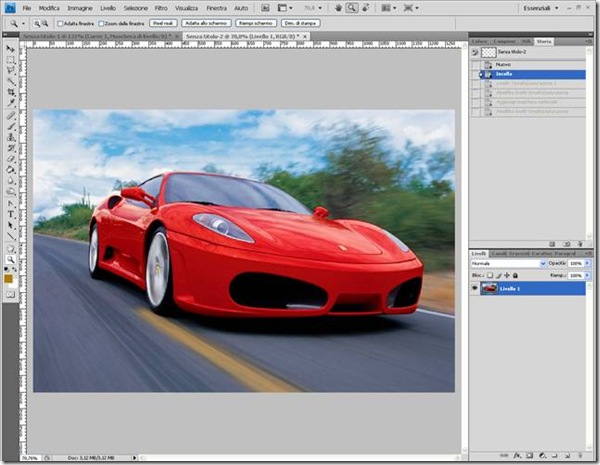Select the Hand tool in top bar
600x465 pixels.
click(338, 8)
